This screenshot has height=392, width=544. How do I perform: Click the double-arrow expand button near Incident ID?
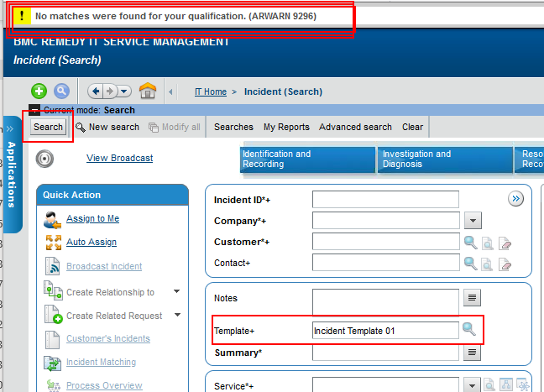pyautogui.click(x=516, y=199)
